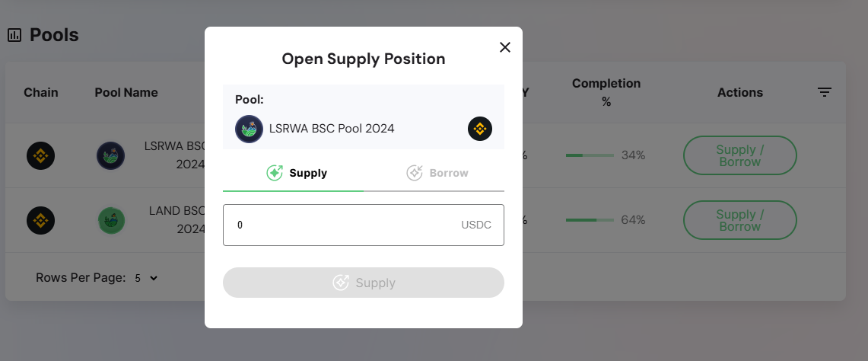Click the Completion % column header
This screenshot has height=361, width=868.
coord(606,92)
